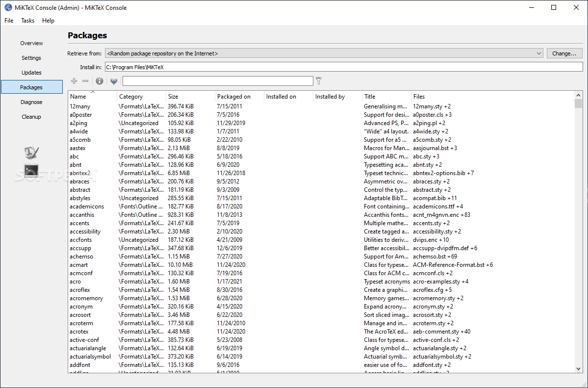Open the command prompt sidebar icon
588x388 pixels.
(x=31, y=171)
